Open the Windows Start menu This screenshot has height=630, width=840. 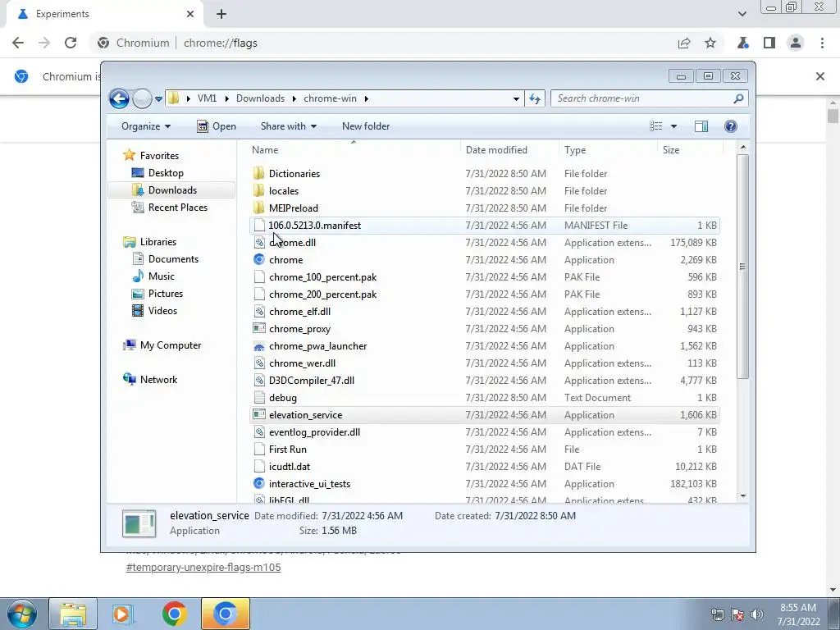pos(22,614)
